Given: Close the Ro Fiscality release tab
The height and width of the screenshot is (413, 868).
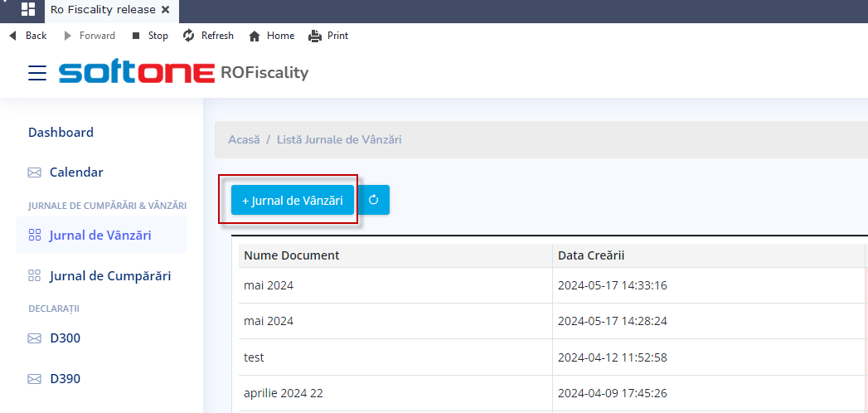Looking at the screenshot, I should 165,10.
